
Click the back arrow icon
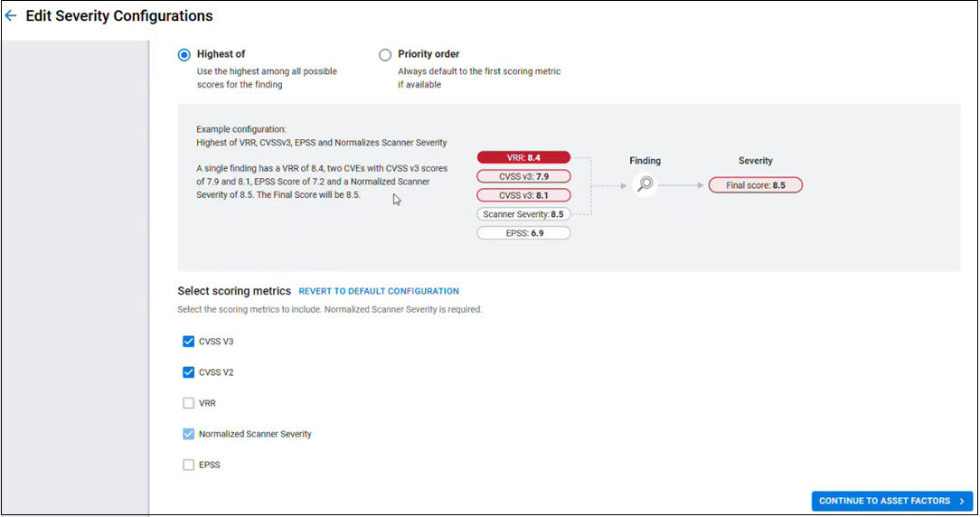point(11,16)
